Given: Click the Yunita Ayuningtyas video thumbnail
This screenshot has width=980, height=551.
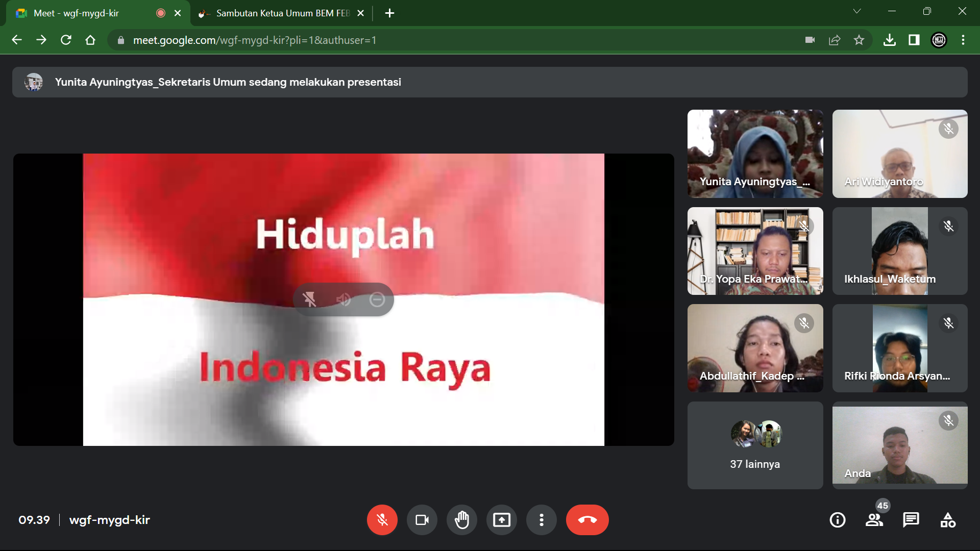Looking at the screenshot, I should (755, 154).
